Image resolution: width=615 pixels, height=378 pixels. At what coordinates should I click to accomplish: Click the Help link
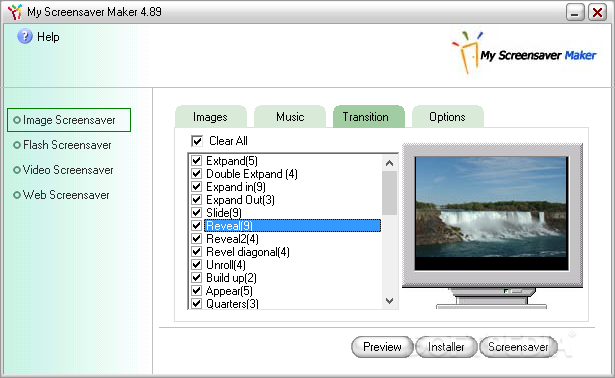[x=48, y=37]
